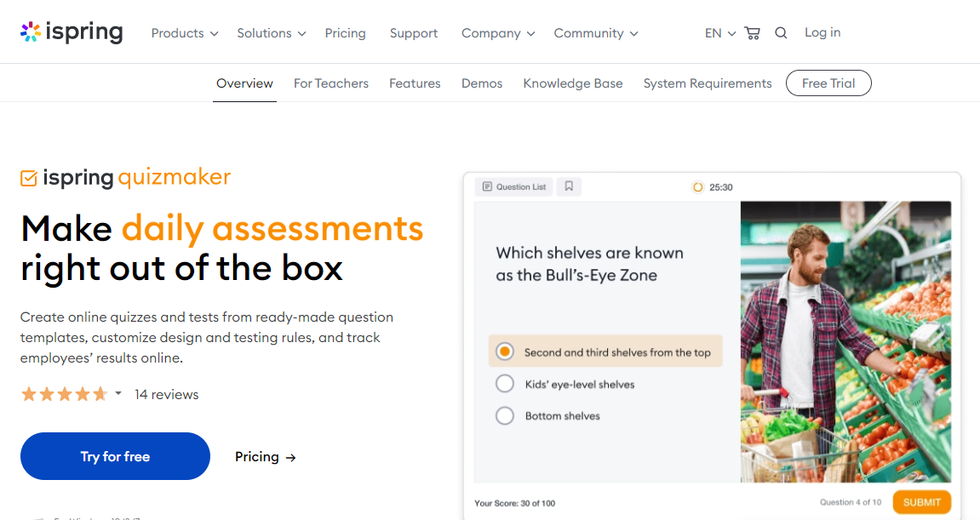The height and width of the screenshot is (520, 980).
Task: Open the Knowledge Base tab
Action: [x=572, y=83]
